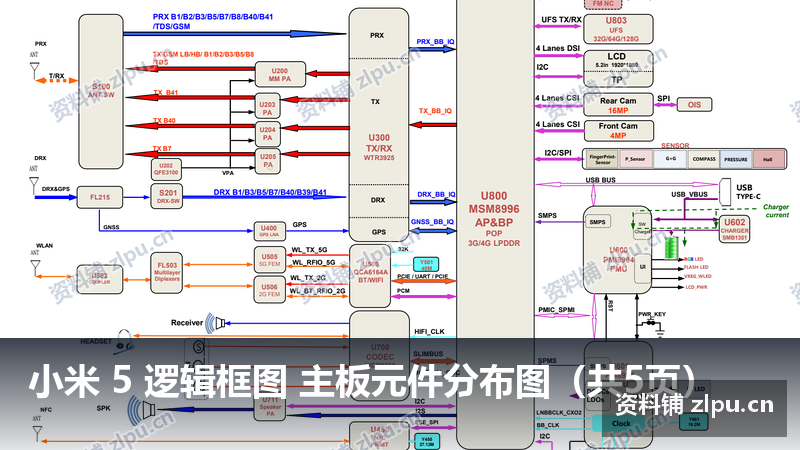
Task: Select the Front Cam 4MP block
Action: pos(619,131)
